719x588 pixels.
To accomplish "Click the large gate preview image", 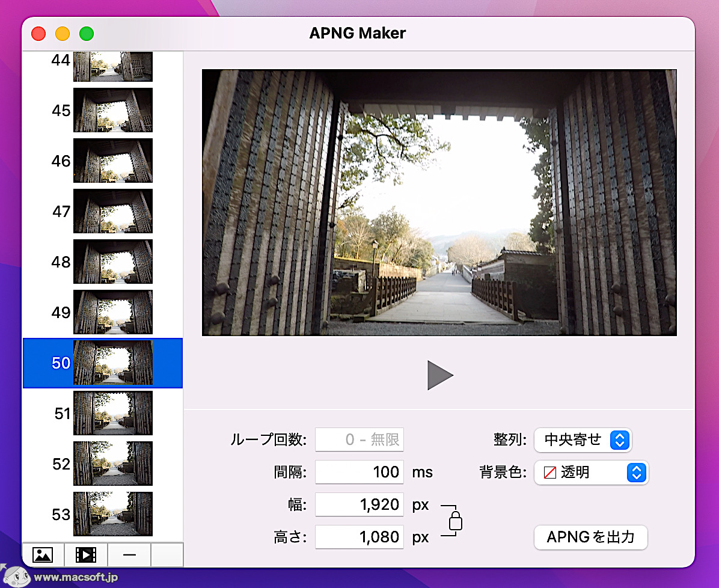I will (439, 202).
